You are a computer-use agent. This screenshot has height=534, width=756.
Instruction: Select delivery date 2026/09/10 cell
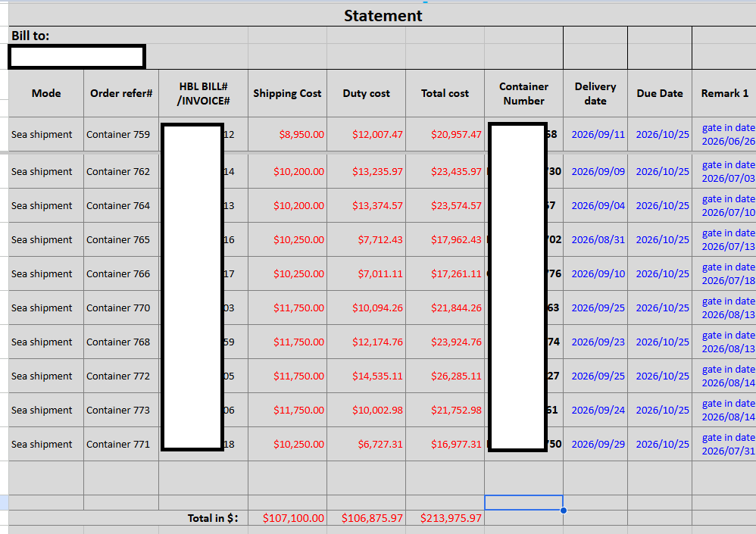595,273
